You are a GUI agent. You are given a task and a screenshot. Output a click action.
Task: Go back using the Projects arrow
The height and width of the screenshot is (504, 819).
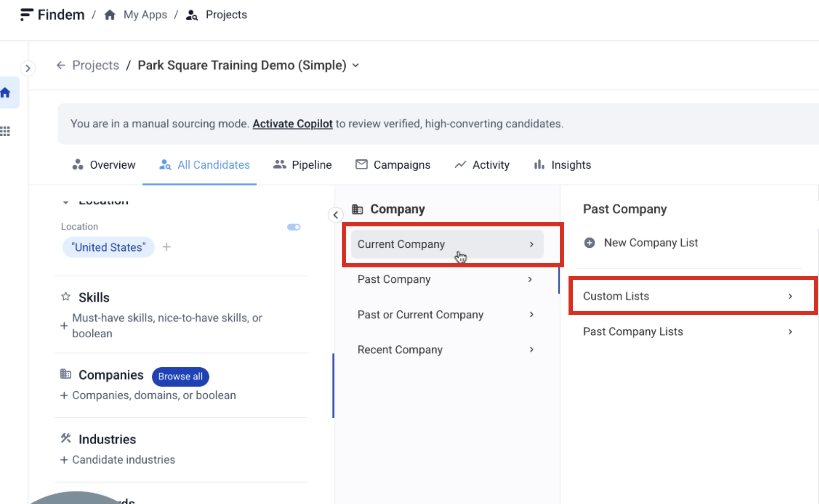[x=61, y=65]
